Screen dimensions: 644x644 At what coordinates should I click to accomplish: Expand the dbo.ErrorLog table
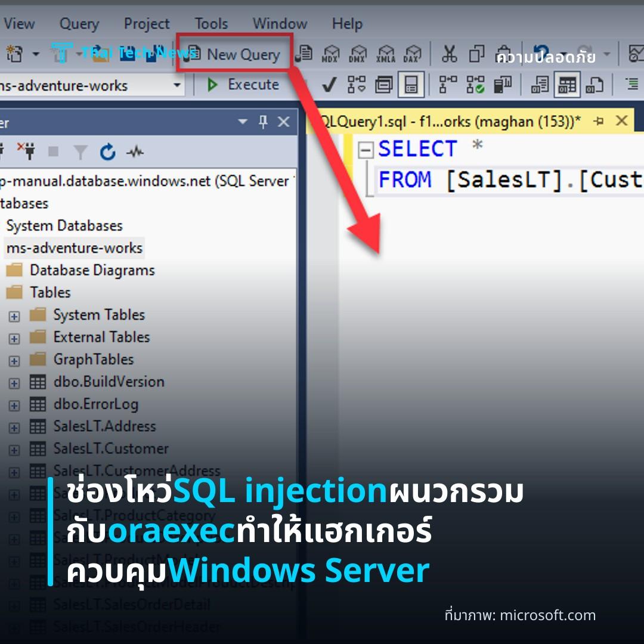click(14, 405)
